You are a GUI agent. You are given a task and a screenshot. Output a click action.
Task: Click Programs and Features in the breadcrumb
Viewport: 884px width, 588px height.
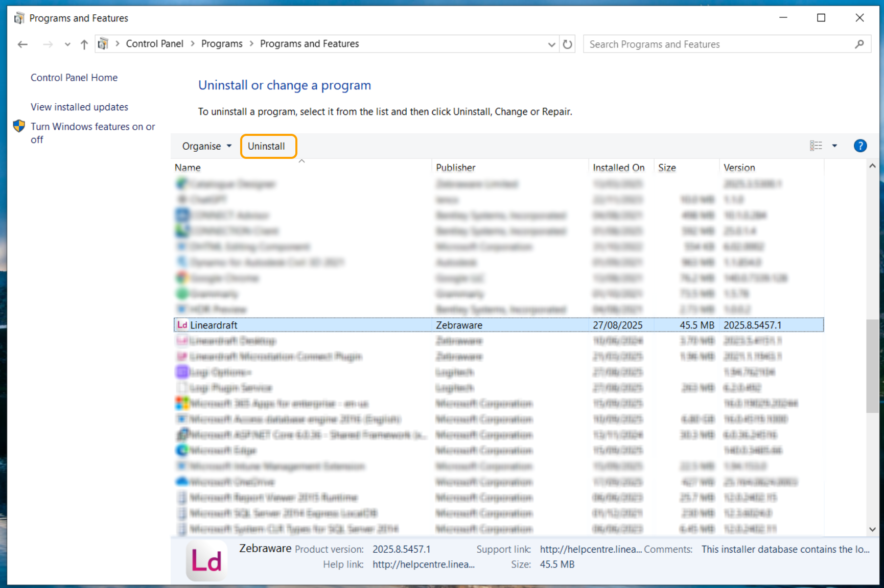pos(310,44)
